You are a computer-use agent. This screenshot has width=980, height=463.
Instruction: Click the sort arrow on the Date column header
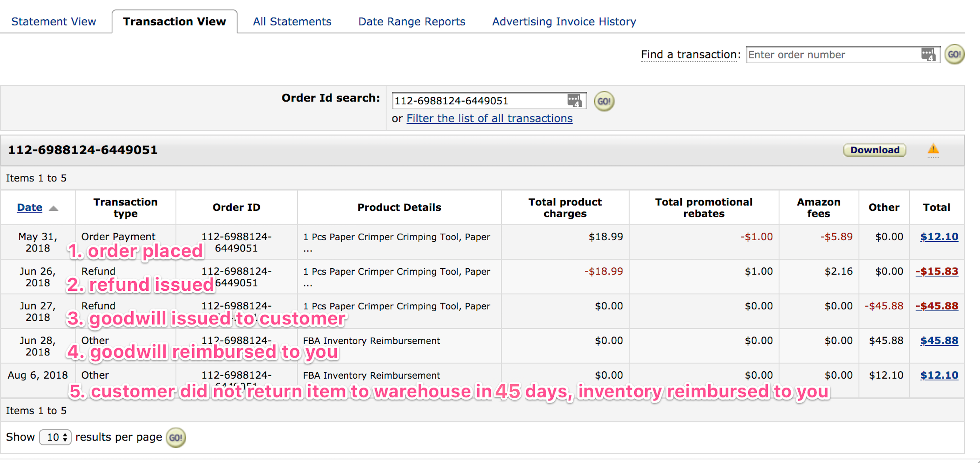54,209
